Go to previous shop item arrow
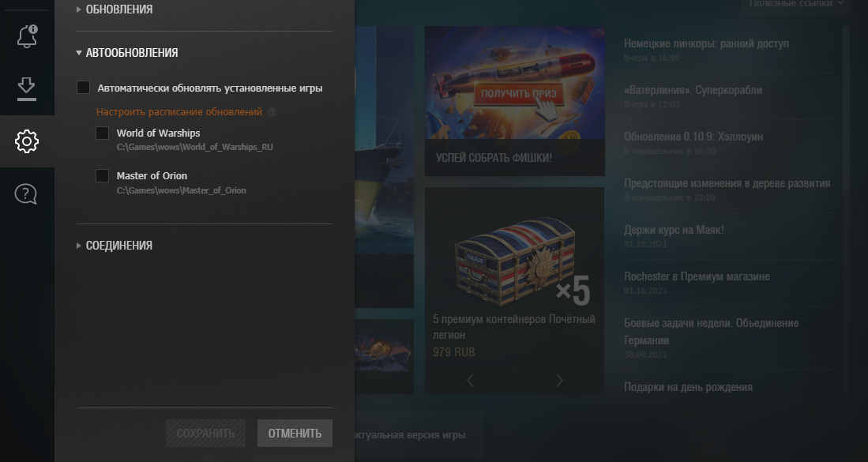The height and width of the screenshot is (462, 868). tap(470, 380)
